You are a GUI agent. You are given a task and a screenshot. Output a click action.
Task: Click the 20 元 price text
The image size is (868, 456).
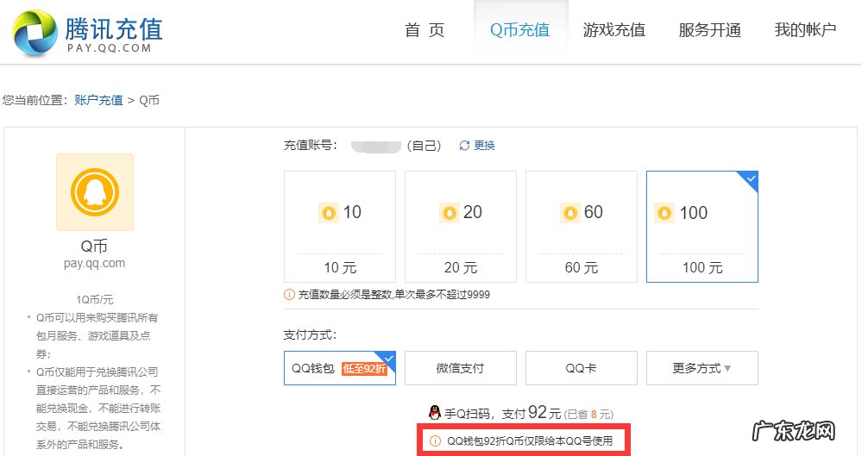point(461,267)
